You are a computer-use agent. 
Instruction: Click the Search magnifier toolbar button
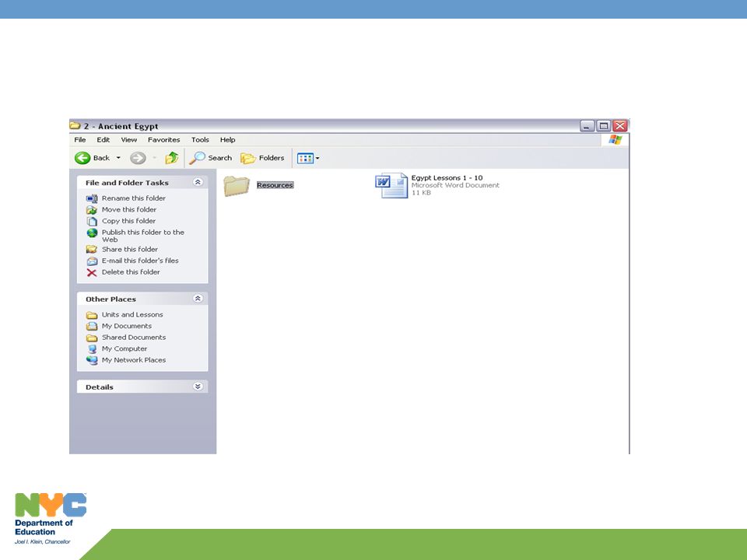[211, 158]
